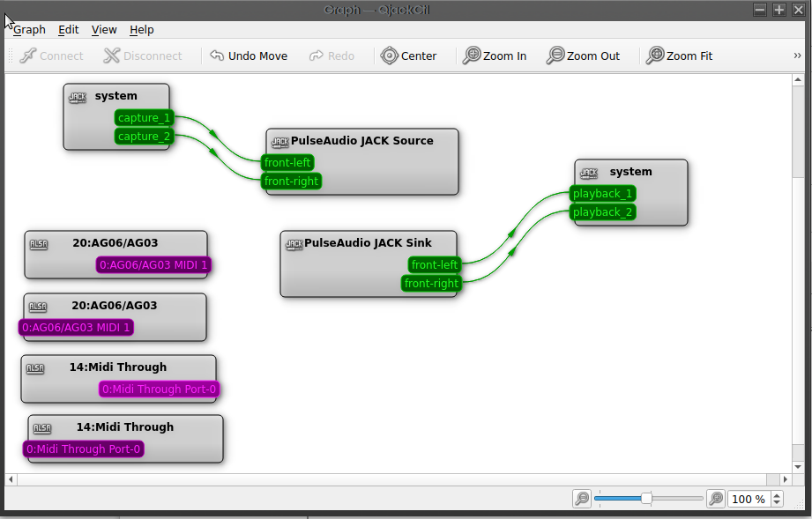Click Undo Move in toolbar

coord(249,56)
